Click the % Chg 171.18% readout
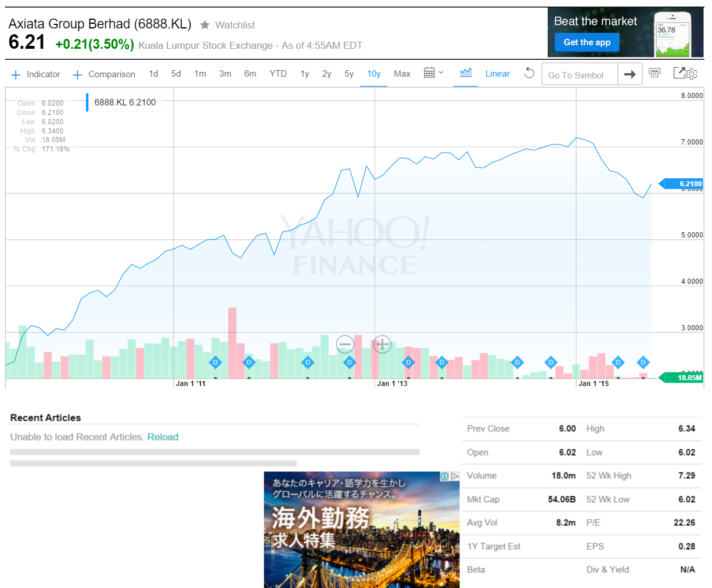The width and height of the screenshot is (712, 588). click(x=42, y=149)
